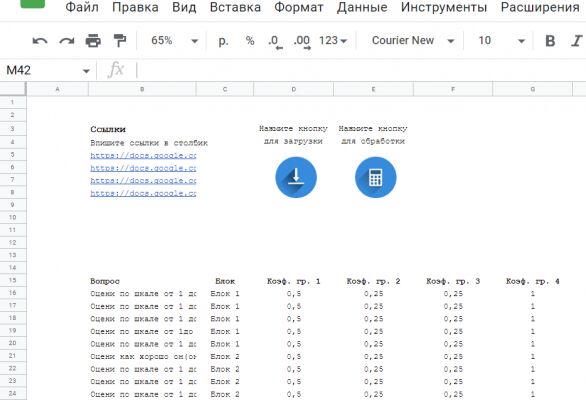Format selection as percent

point(250,40)
